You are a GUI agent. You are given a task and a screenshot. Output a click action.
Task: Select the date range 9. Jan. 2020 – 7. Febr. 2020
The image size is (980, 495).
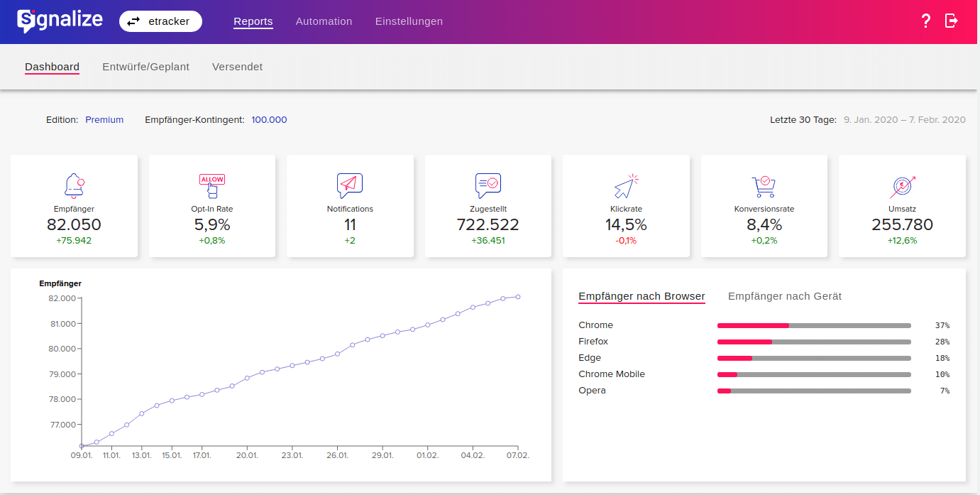pyautogui.click(x=904, y=120)
